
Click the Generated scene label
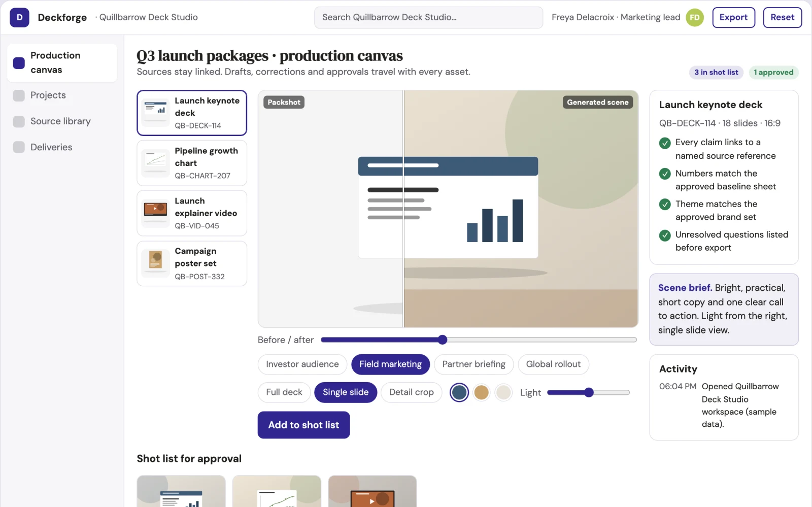pyautogui.click(x=597, y=103)
